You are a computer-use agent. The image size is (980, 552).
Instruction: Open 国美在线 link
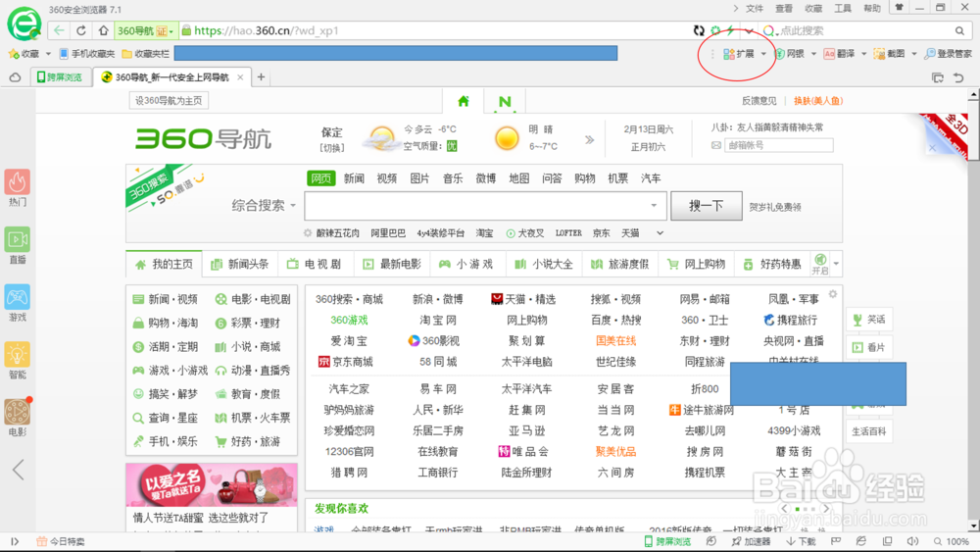(615, 340)
